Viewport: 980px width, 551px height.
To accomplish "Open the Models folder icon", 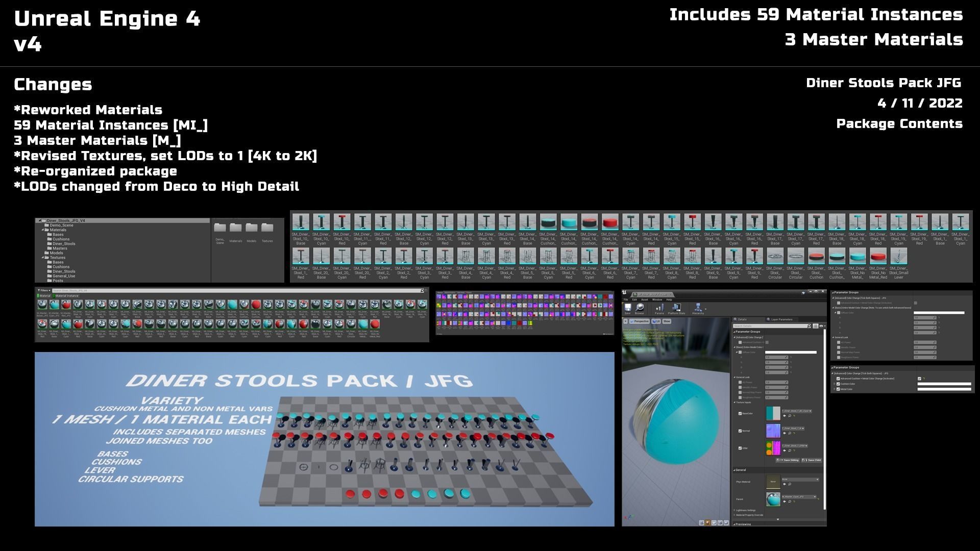I will pos(251,228).
